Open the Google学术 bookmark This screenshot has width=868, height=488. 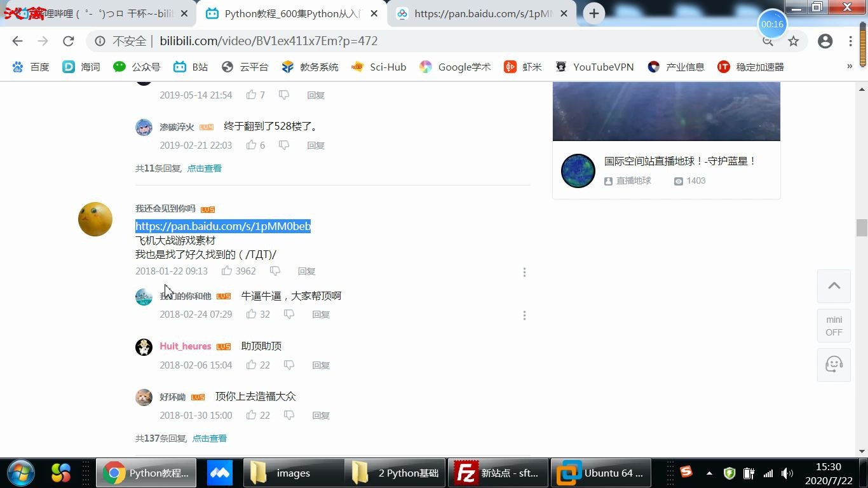point(464,67)
